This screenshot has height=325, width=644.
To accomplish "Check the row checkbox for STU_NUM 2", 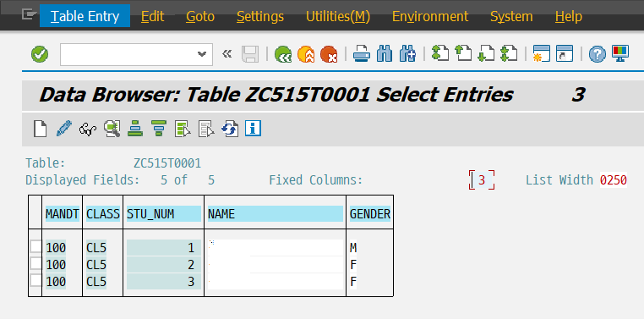I will pyautogui.click(x=35, y=264).
